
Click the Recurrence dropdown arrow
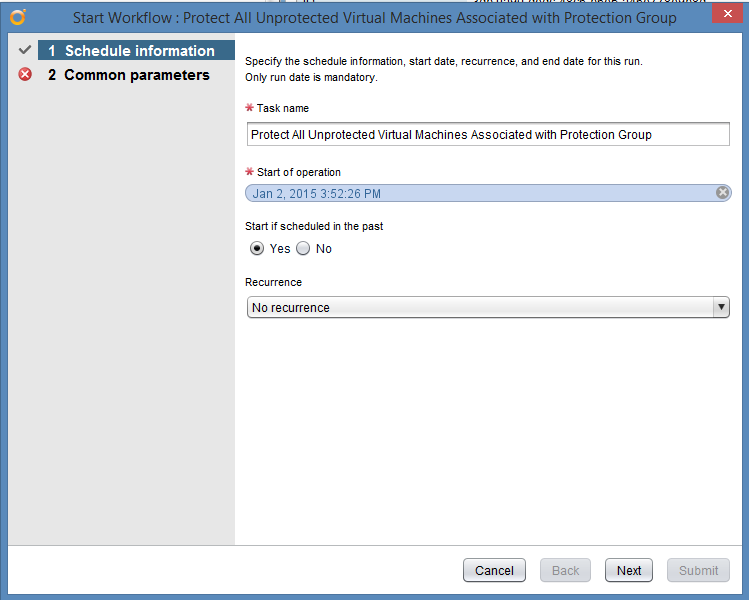(721, 308)
